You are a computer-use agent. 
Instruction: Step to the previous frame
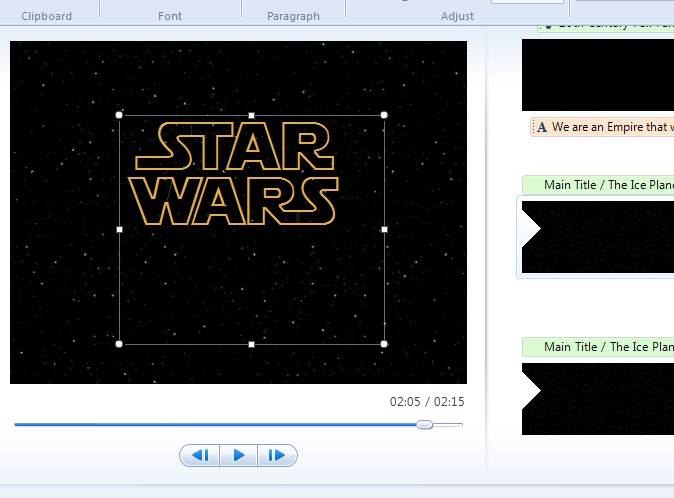(x=200, y=455)
